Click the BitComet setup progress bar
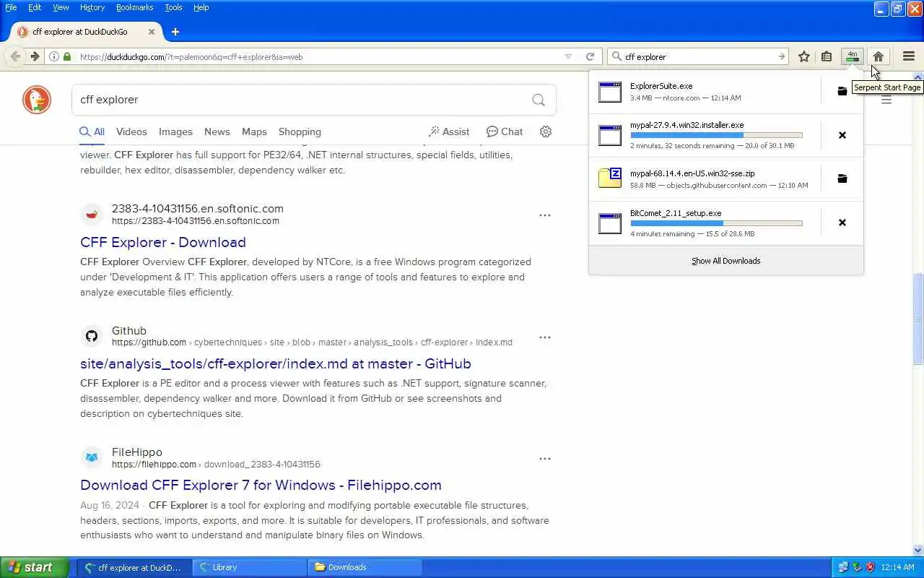Screen dimensions: 924x578 pyautogui.click(x=716, y=223)
